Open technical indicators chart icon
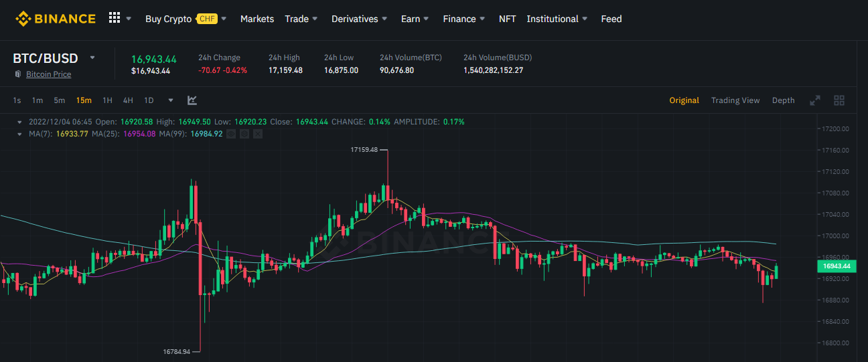Screen dimensions: 868x362 point(192,100)
